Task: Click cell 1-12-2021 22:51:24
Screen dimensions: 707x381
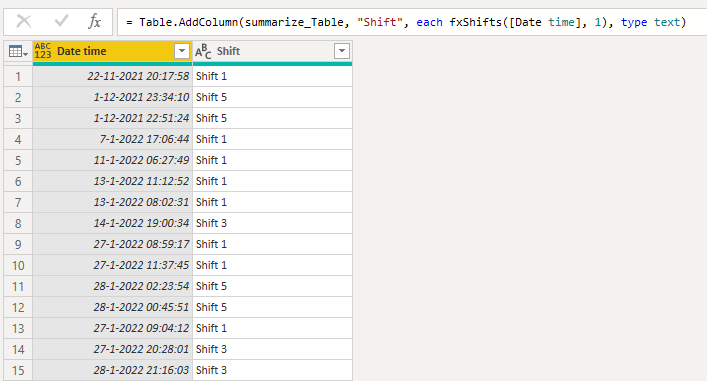Action: 112,118
